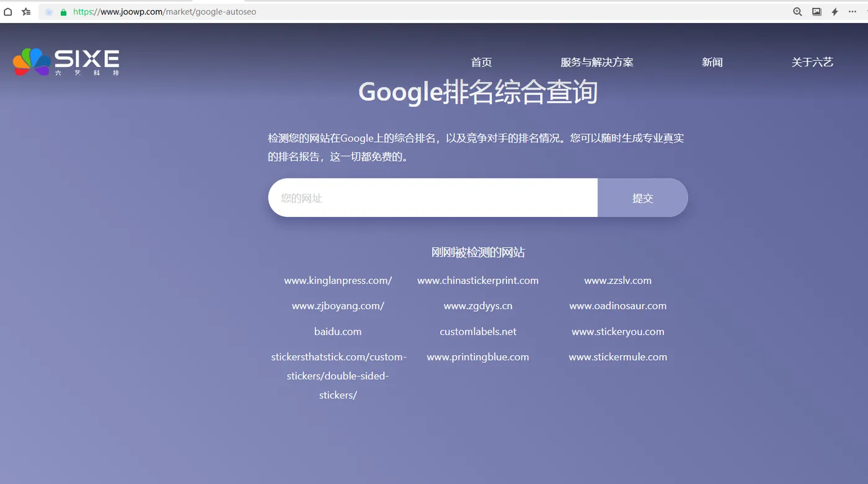The image size is (868, 484).
Task: Click the address bar URL
Action: pos(164,12)
